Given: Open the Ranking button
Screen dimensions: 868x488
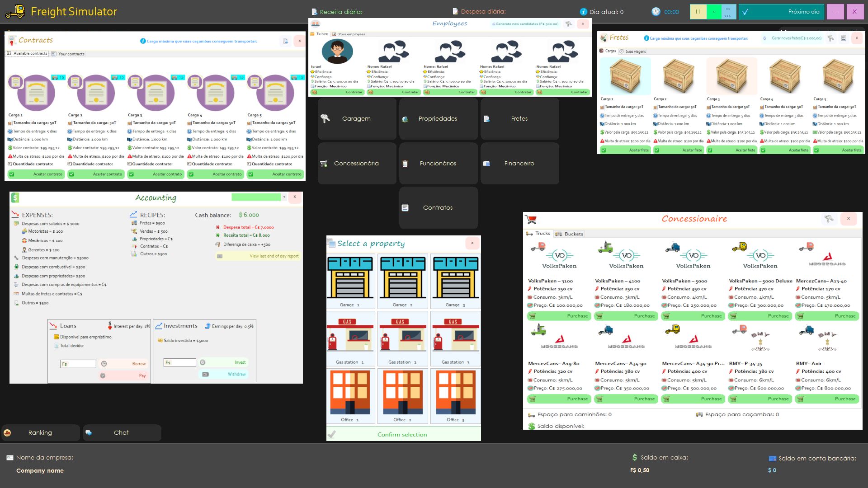Looking at the screenshot, I should 40,433.
